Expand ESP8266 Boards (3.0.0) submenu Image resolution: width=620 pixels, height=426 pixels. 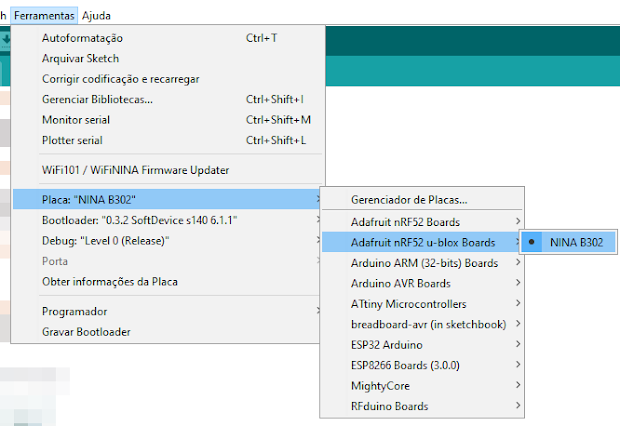(422, 365)
